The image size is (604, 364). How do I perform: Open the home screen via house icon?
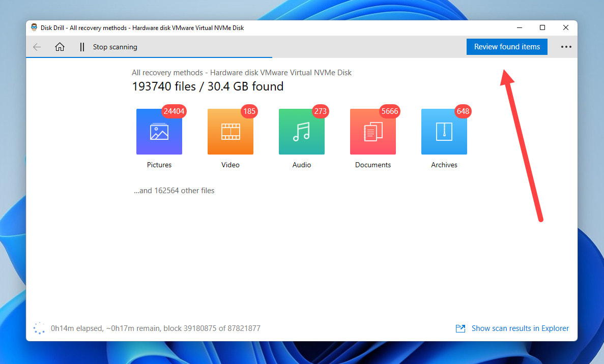pos(60,47)
